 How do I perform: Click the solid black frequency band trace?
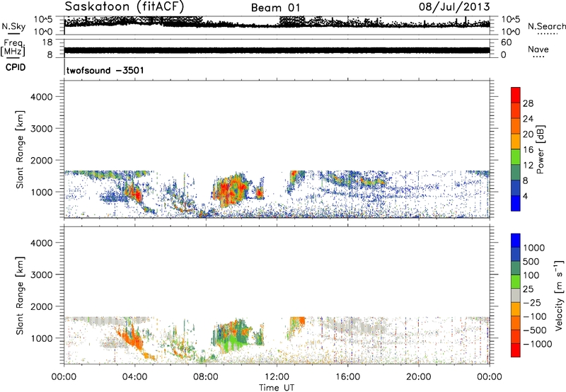tap(277, 50)
